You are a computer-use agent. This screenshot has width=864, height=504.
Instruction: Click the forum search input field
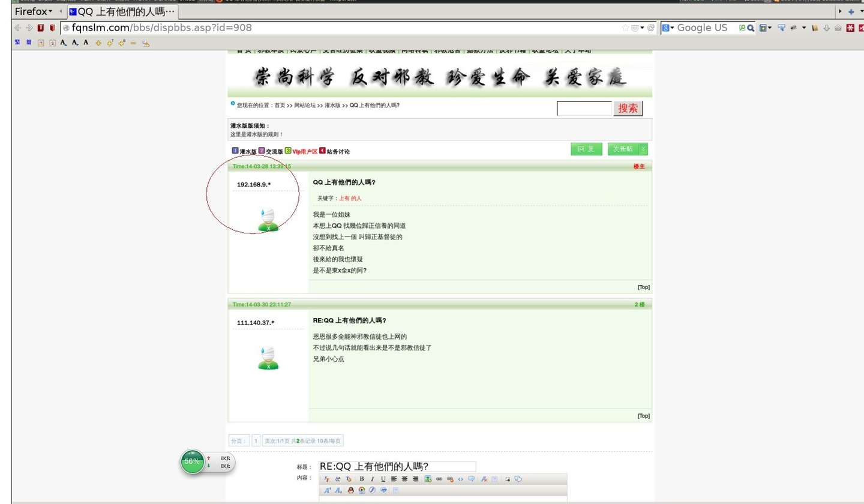584,109
